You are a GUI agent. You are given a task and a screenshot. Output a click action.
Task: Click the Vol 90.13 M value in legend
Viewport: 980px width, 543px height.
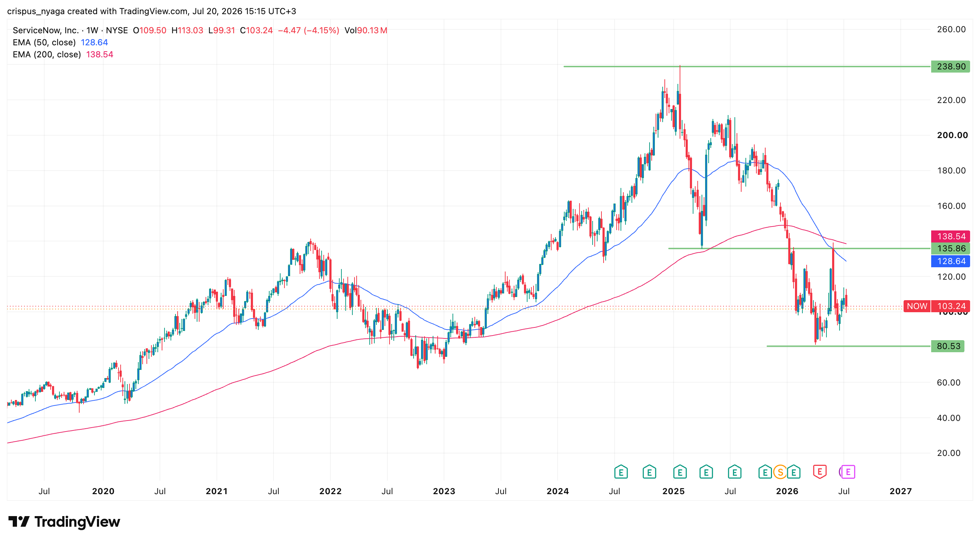(366, 30)
